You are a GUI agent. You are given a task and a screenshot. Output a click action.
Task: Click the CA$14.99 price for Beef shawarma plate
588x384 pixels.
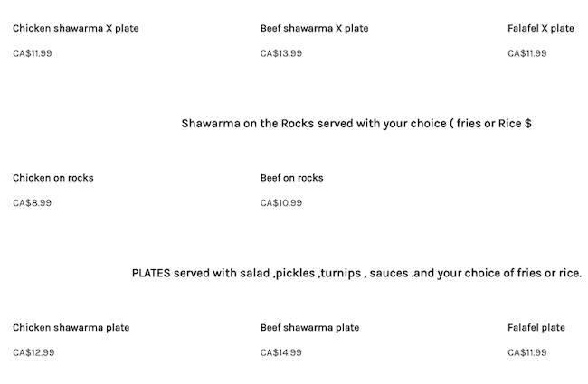coord(280,353)
